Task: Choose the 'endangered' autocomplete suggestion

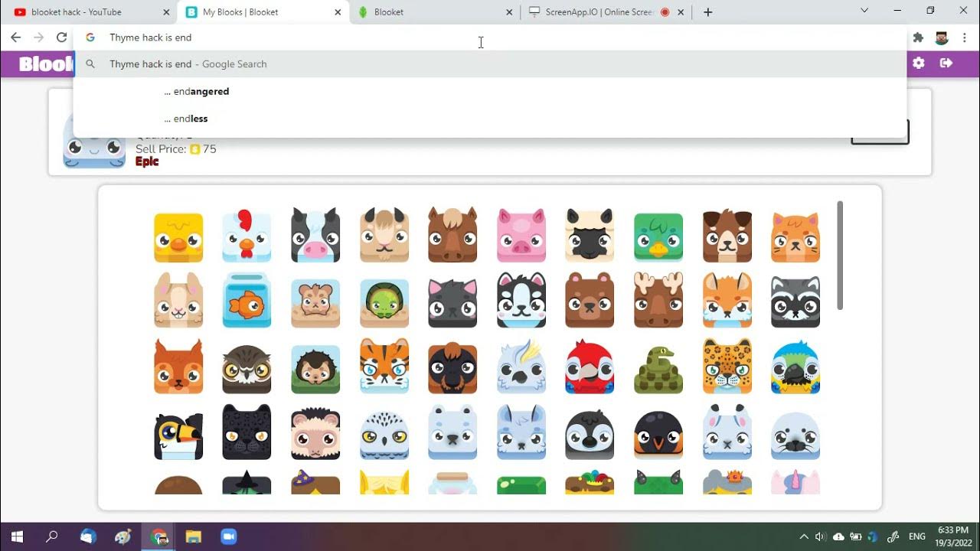Action: [x=490, y=92]
